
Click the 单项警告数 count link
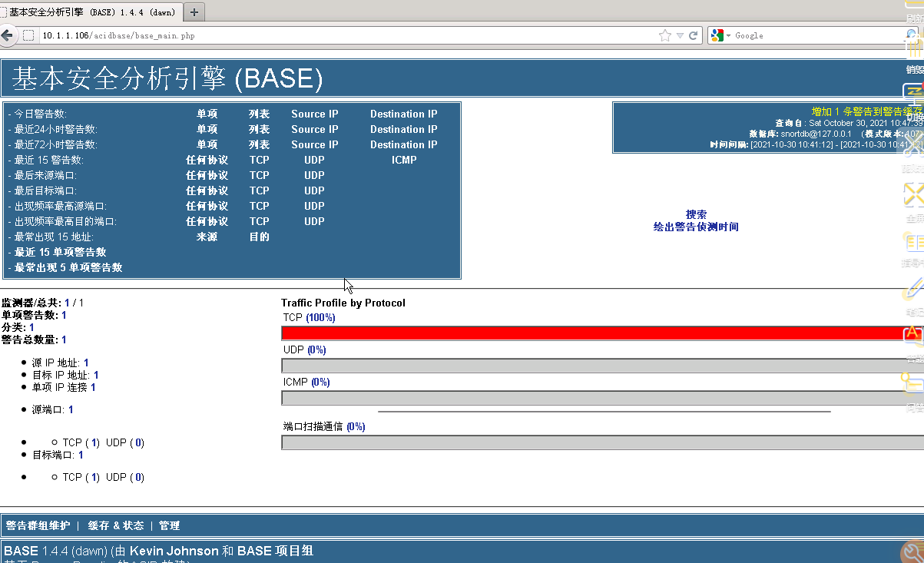click(x=64, y=315)
